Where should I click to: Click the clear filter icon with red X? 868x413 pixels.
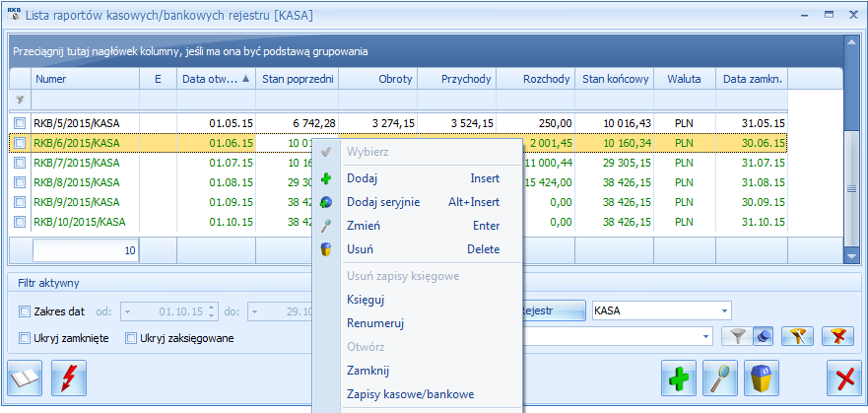(837, 337)
